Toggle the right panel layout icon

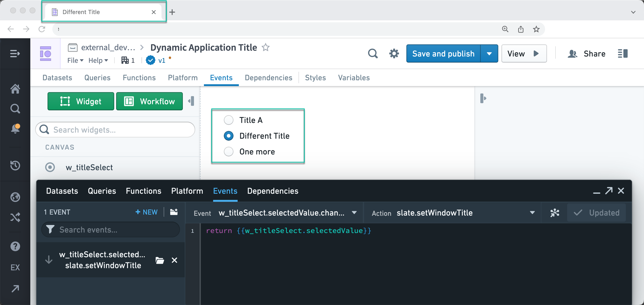(x=622, y=54)
